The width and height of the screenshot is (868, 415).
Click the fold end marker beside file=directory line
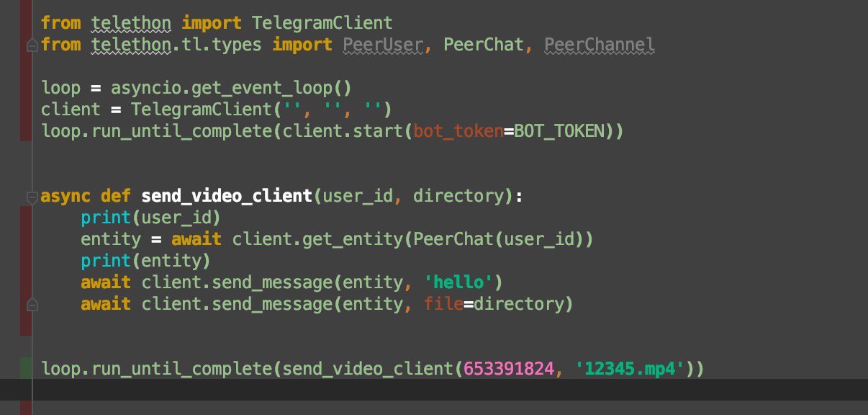(x=31, y=305)
